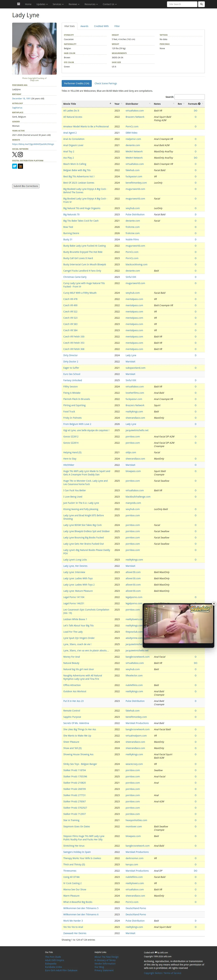The image size is (217, 980).
Task: Close the floating video ad popup
Action: pyautogui.click(x=214, y=604)
